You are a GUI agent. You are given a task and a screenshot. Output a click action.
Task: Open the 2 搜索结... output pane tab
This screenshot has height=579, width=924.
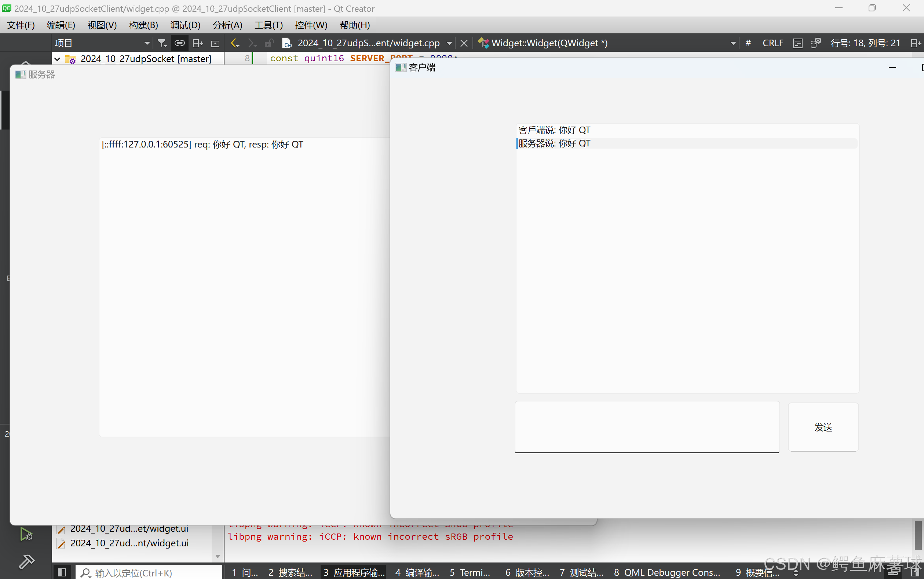pos(291,572)
